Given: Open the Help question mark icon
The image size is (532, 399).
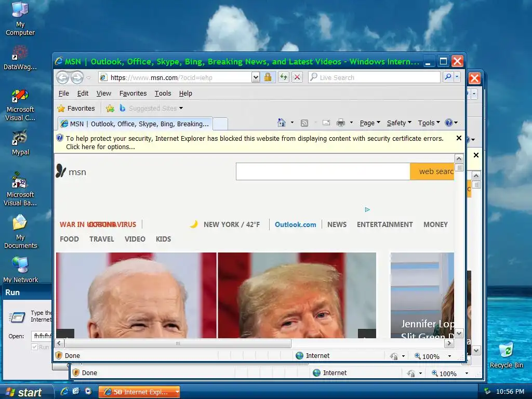Looking at the screenshot, I should [x=448, y=123].
